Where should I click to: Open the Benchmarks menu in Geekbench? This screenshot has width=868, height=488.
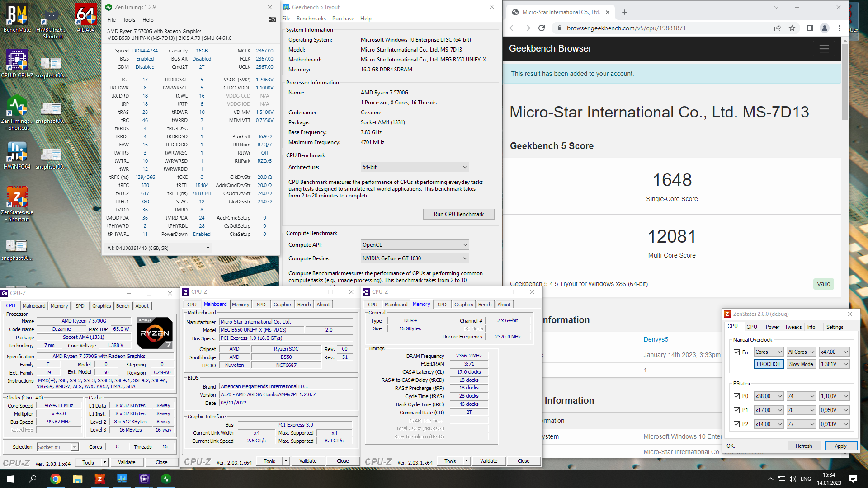[x=311, y=19]
